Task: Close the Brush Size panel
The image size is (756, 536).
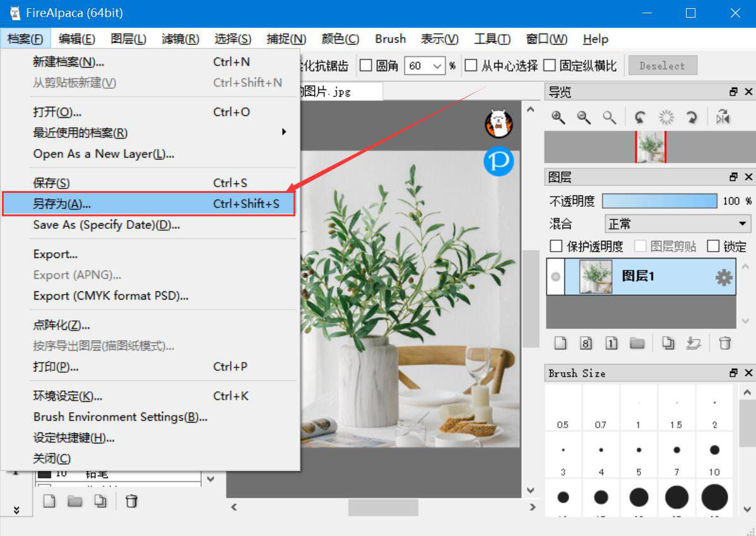Action: click(748, 373)
